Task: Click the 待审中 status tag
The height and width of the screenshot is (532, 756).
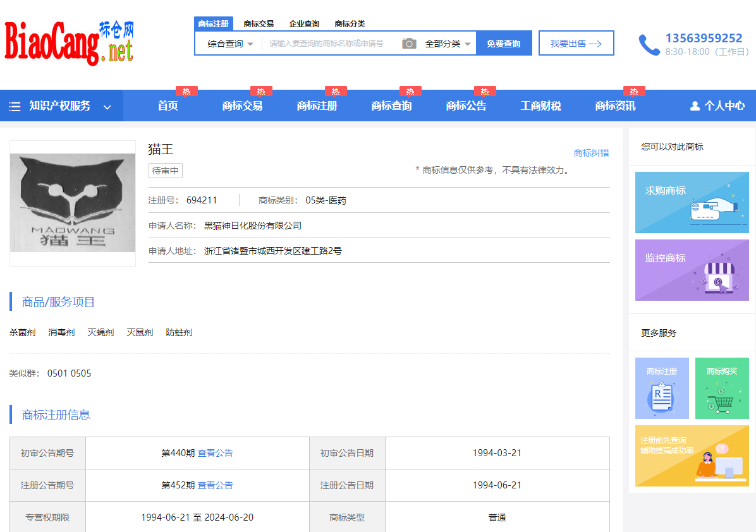Action: (166, 171)
